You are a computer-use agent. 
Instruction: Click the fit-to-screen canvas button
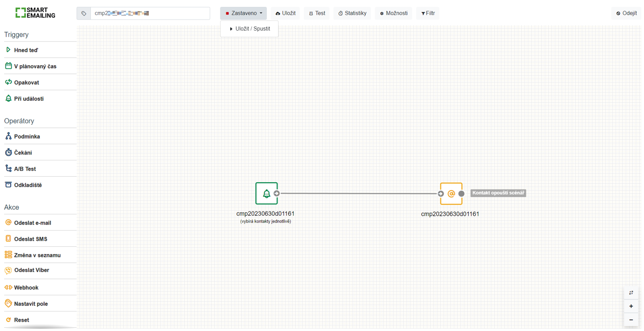click(x=631, y=292)
